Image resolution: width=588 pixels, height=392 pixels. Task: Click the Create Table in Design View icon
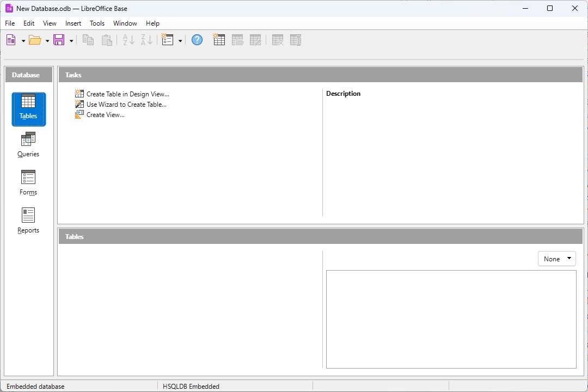coord(79,94)
